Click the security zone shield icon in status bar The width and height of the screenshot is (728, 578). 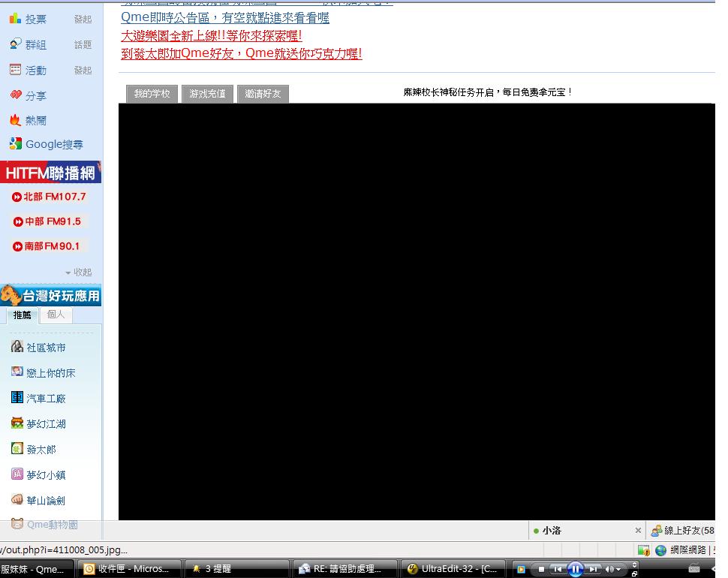point(643,551)
